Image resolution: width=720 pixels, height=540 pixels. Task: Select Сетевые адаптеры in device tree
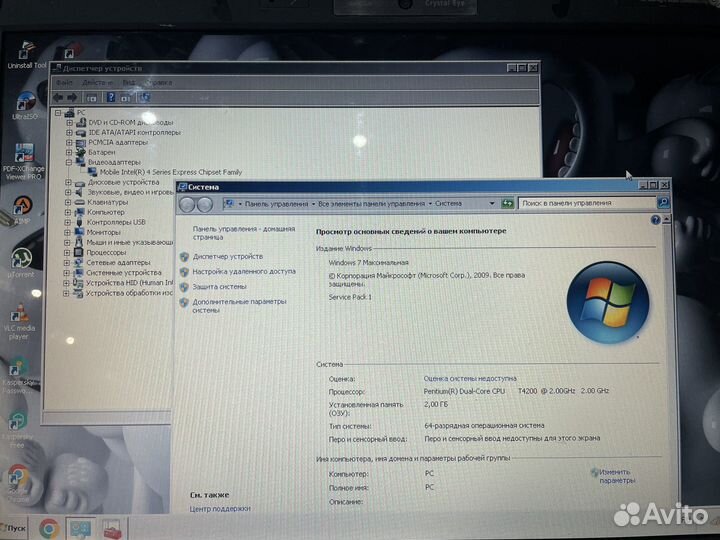(118, 263)
